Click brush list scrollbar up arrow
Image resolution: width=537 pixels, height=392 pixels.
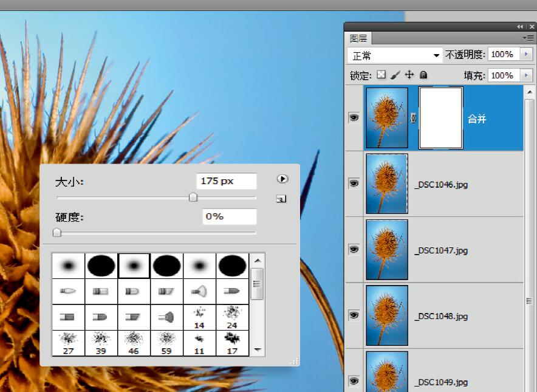[x=258, y=260]
